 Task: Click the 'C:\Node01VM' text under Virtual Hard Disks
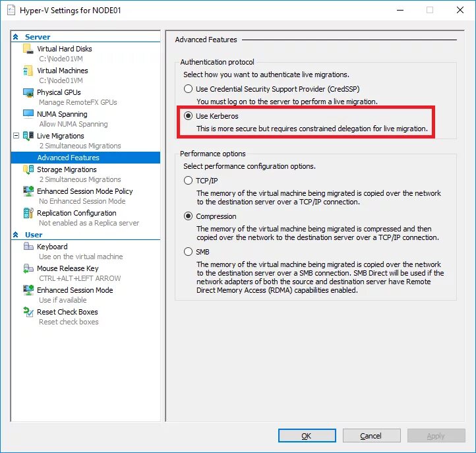(61, 59)
